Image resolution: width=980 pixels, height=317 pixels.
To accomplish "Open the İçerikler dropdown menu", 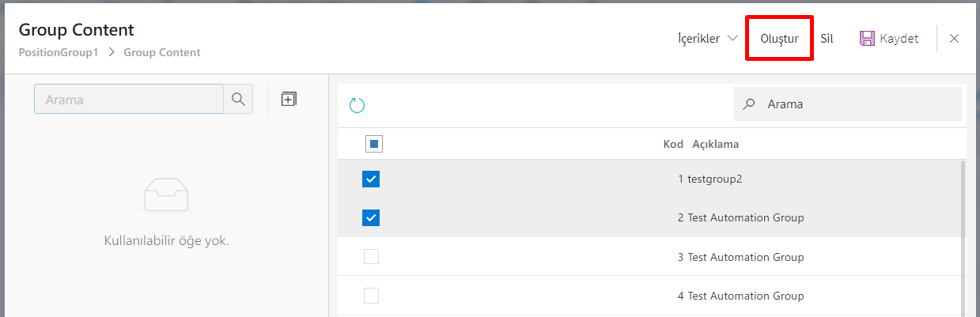I will (707, 38).
